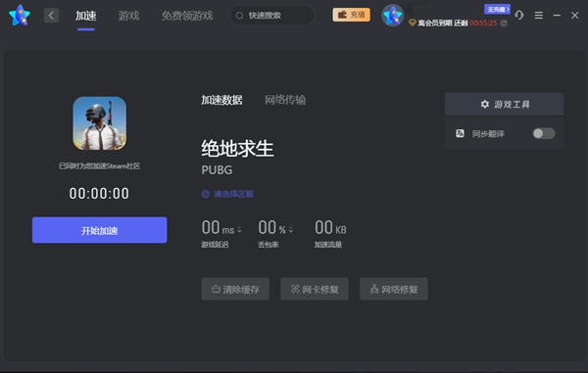
Task: Open the 免费领游戏 tab
Action: [x=187, y=16]
